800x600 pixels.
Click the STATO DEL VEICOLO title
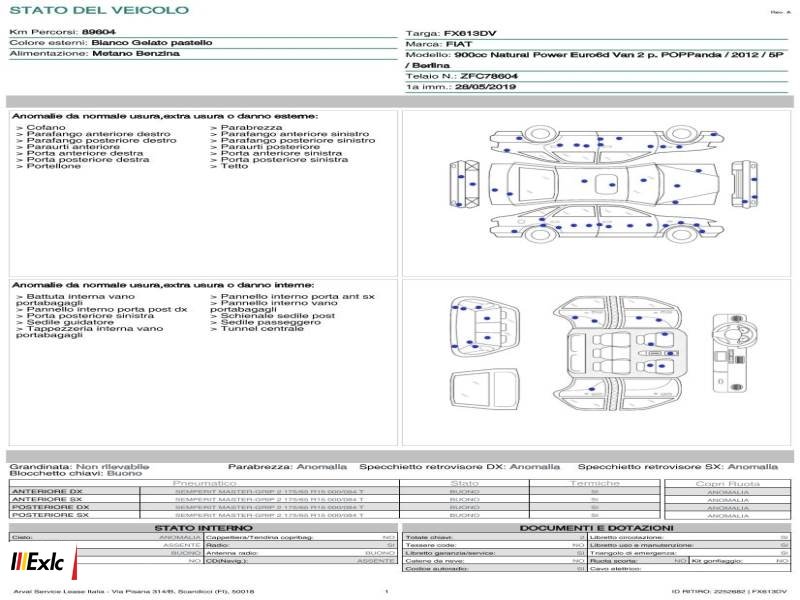[x=99, y=10]
